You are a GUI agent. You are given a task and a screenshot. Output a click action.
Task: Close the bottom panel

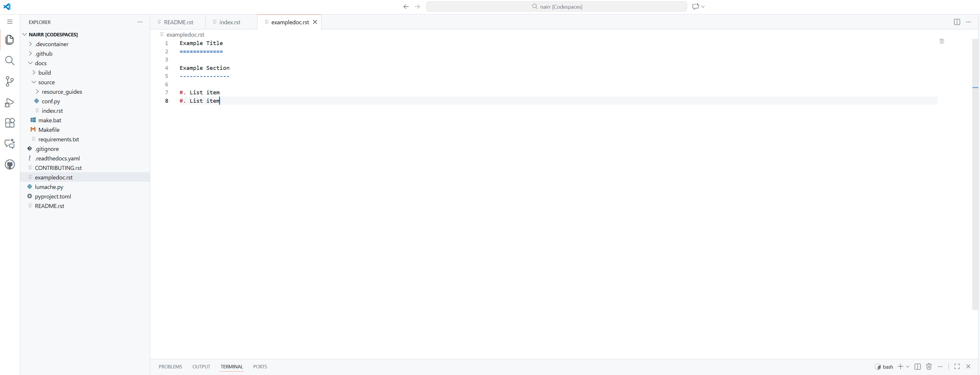point(968,367)
